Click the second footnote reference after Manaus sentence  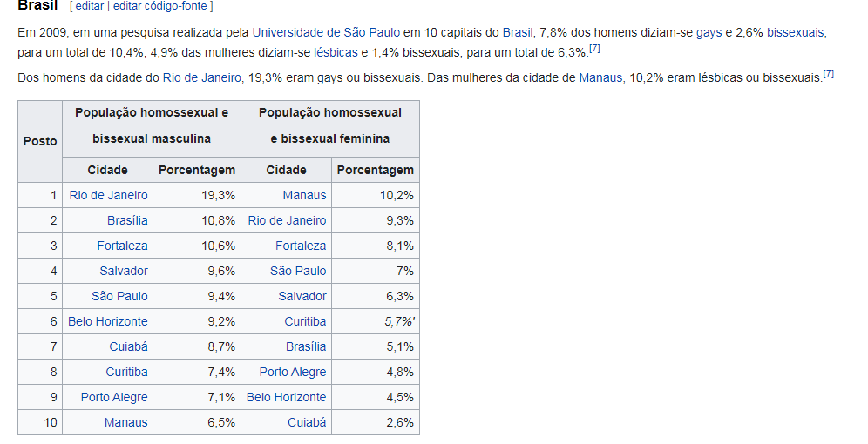(828, 73)
